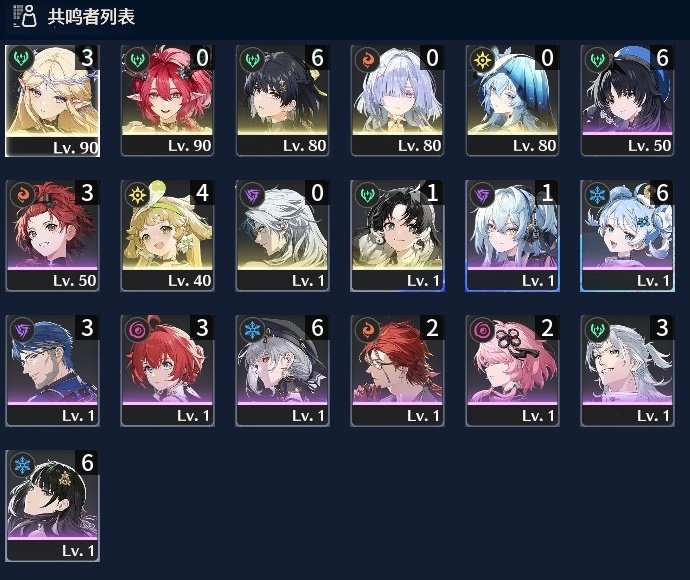Viewport: 690px width, 580px height.
Task: Click the fire element icon on lavender-haired Lv. 80 card
Action: click(x=367, y=59)
